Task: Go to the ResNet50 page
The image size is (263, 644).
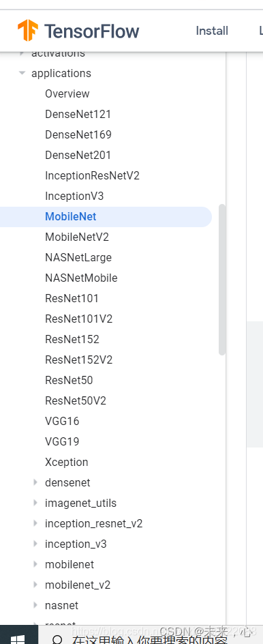Action: coord(69,380)
